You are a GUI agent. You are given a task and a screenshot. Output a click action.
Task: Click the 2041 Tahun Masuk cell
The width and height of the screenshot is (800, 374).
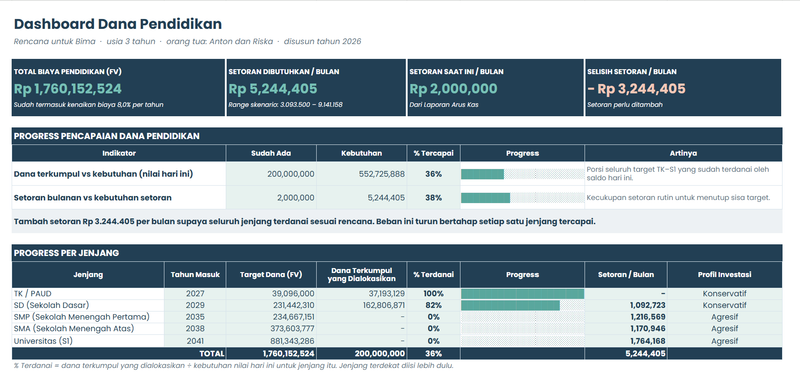195,341
